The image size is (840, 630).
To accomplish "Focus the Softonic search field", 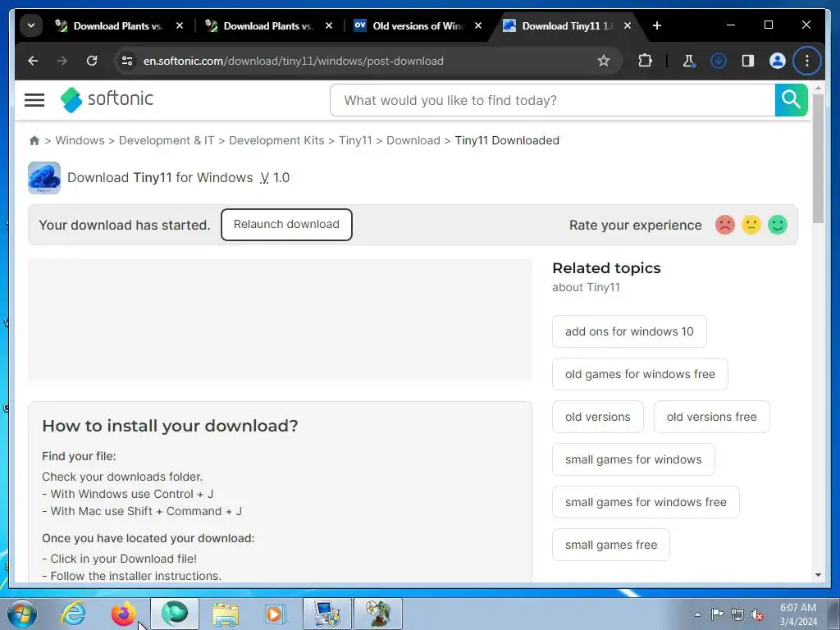I will tap(552, 100).
